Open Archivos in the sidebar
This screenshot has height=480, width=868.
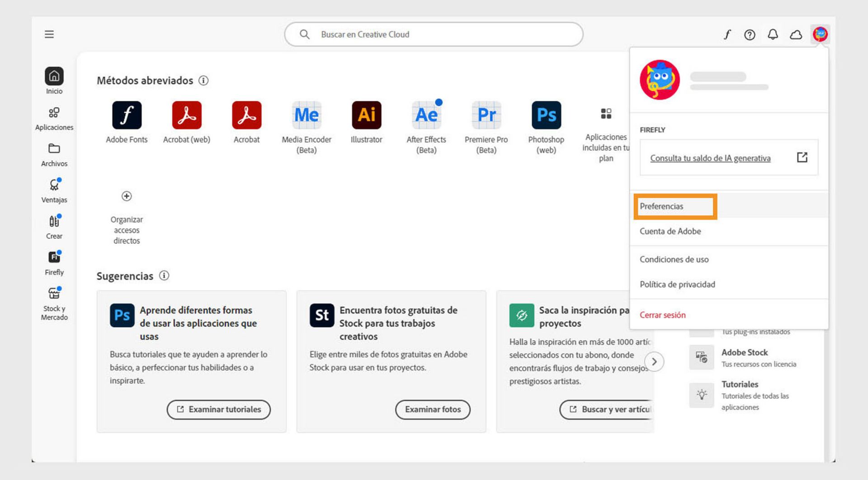click(54, 155)
